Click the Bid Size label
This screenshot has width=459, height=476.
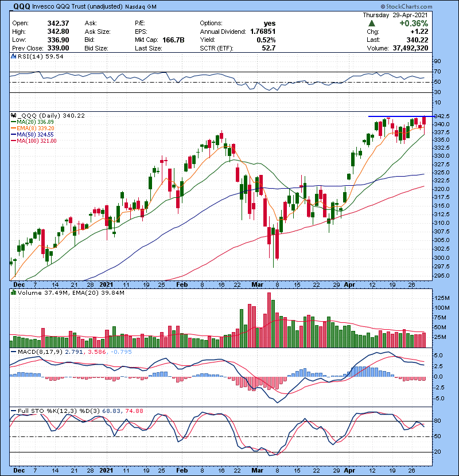point(96,48)
